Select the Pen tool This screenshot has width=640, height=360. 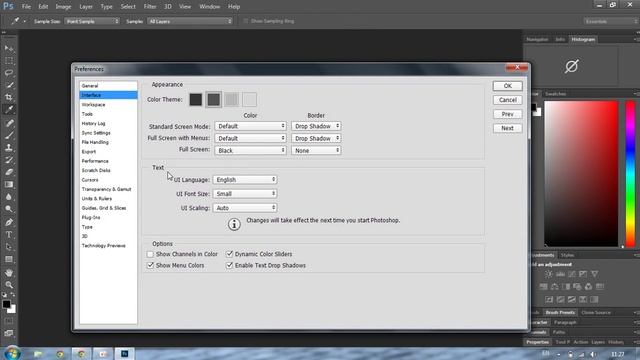click(x=9, y=222)
